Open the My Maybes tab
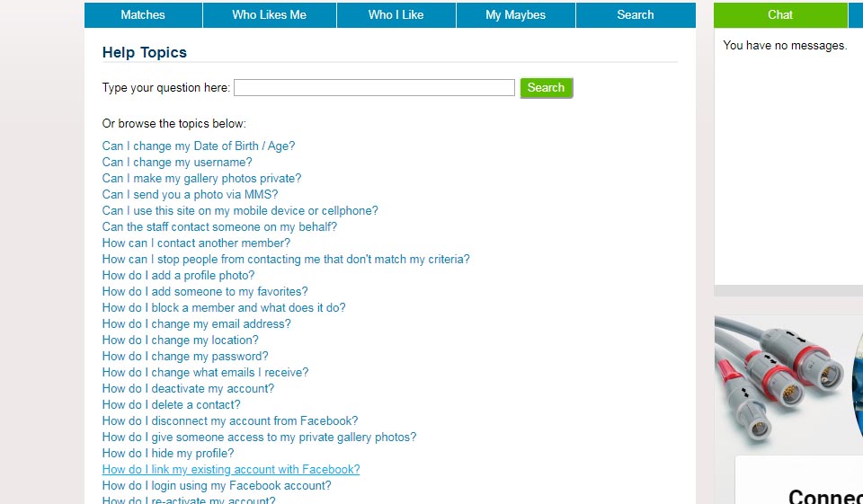The image size is (863, 504). point(515,14)
